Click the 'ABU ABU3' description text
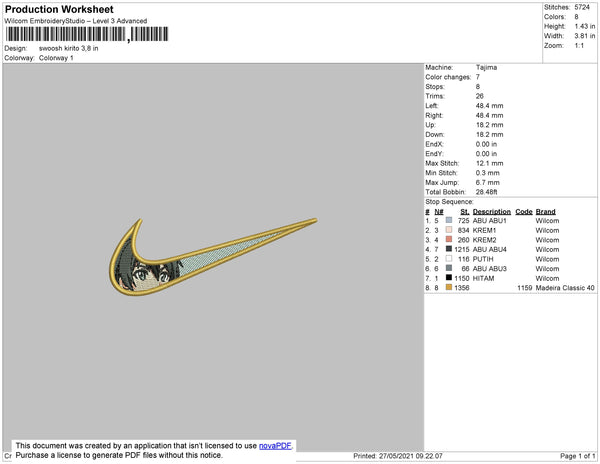The width and height of the screenshot is (600, 464). point(489,269)
